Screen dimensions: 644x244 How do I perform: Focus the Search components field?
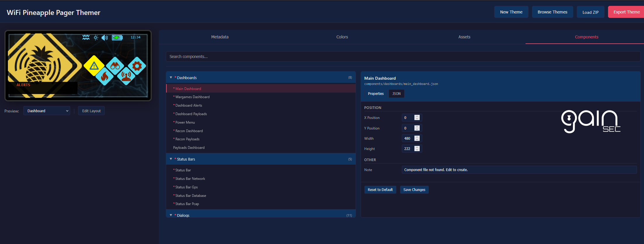coord(403,57)
